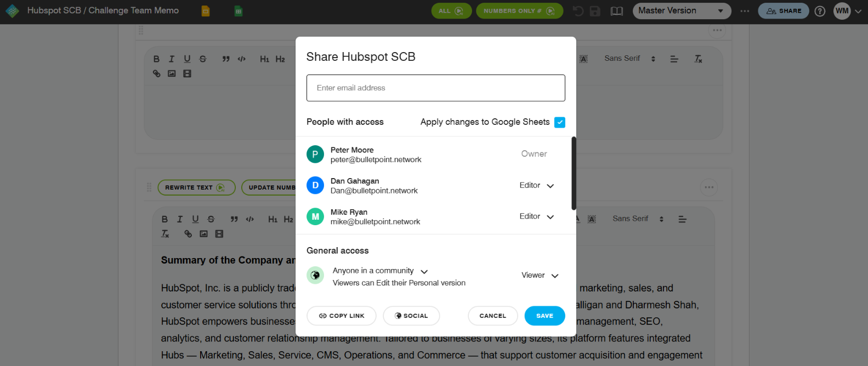Click the Bulletpoint logo in the top-left corner

coord(12,11)
